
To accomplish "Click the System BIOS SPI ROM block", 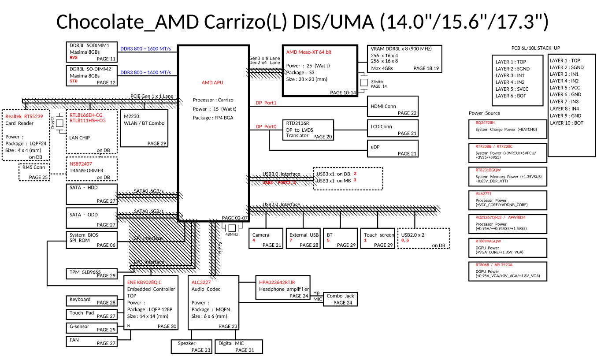I will tap(92, 240).
